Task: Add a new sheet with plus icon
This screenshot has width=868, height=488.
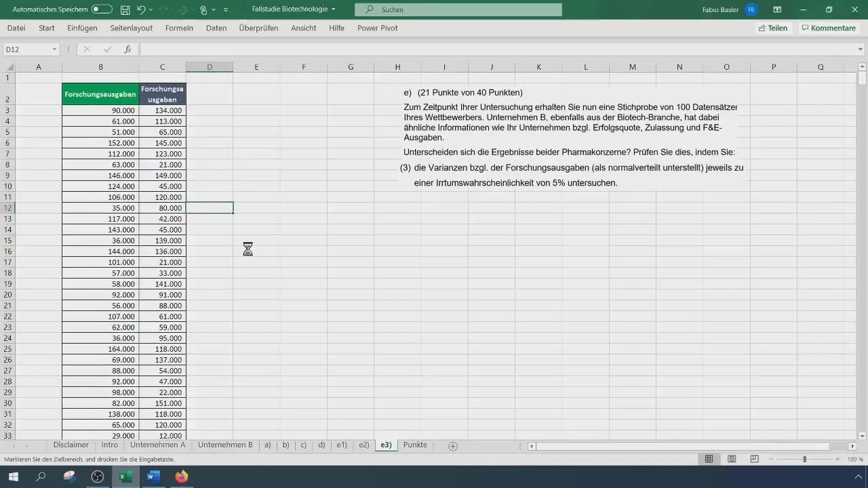Action: [453, 446]
